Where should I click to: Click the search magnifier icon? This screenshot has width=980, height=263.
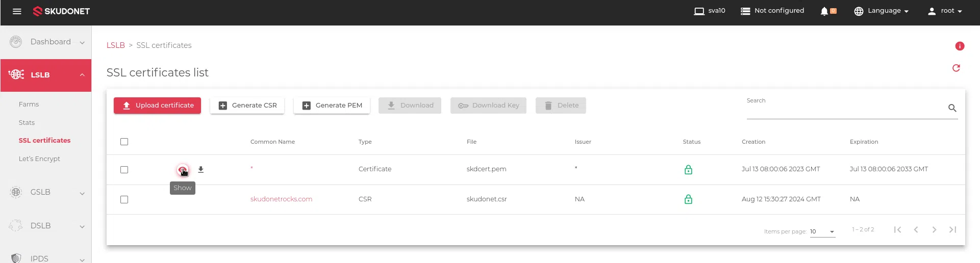click(952, 108)
